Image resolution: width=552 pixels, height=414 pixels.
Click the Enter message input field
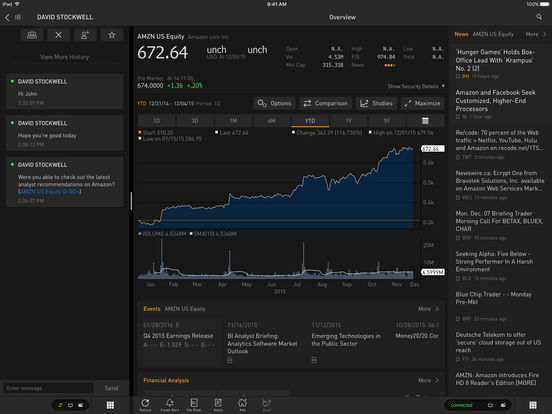(x=48, y=388)
